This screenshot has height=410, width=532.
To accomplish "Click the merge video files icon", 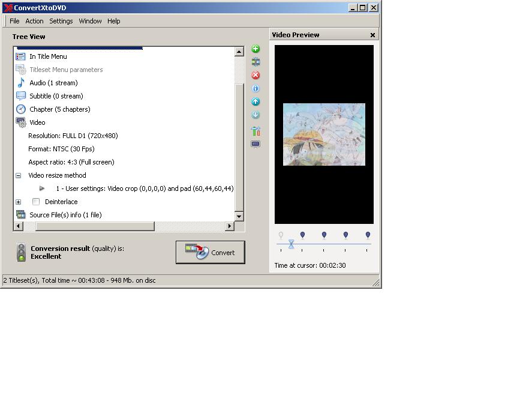I will click(256, 62).
